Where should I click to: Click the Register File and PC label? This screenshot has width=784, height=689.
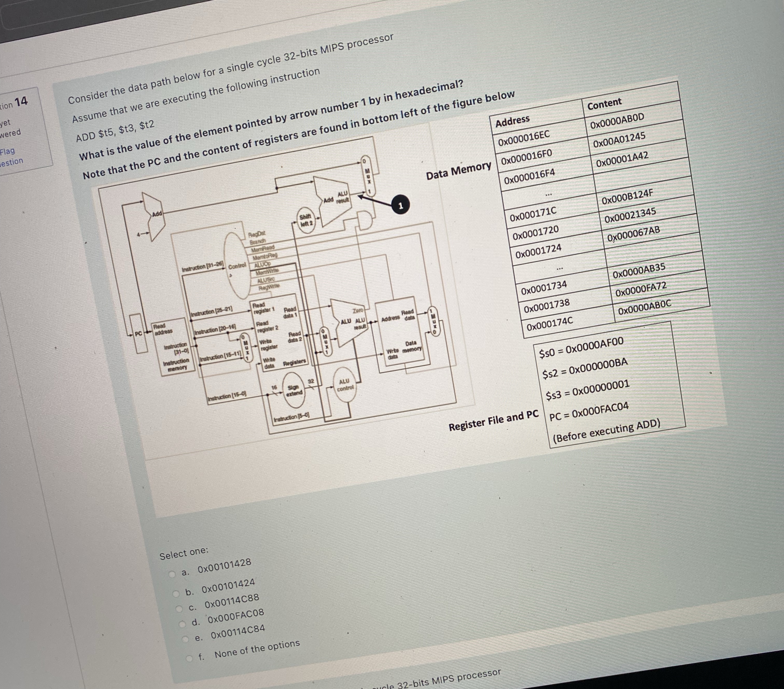[493, 420]
